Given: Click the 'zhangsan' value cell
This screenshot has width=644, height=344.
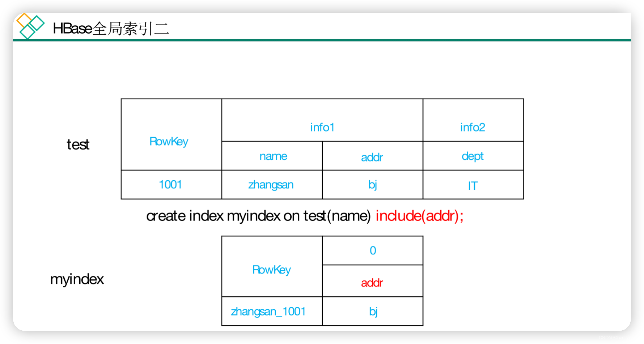Looking at the screenshot, I should tap(271, 185).
